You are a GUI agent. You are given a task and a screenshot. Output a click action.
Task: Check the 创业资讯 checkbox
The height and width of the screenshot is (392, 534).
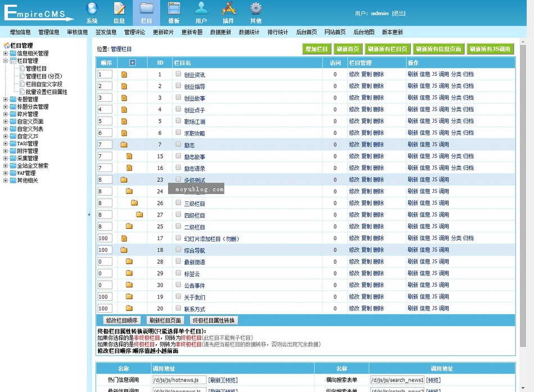178,74
